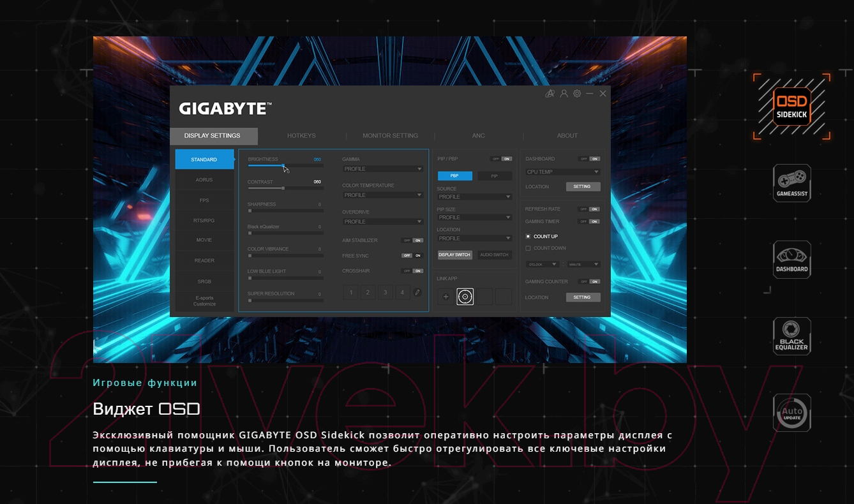Choose crosshair preset 1
Viewport: 854px width, 504px height.
(x=350, y=293)
